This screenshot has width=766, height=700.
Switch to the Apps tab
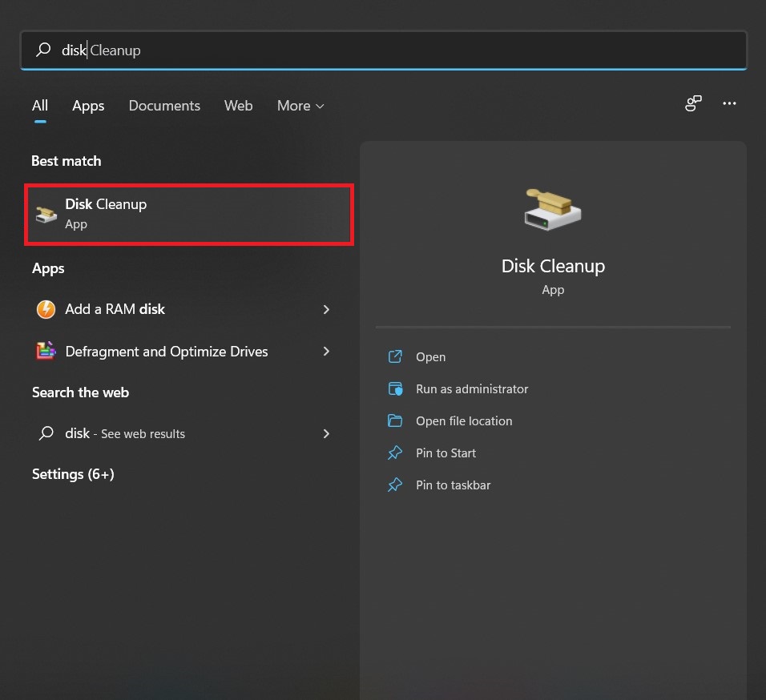click(88, 105)
